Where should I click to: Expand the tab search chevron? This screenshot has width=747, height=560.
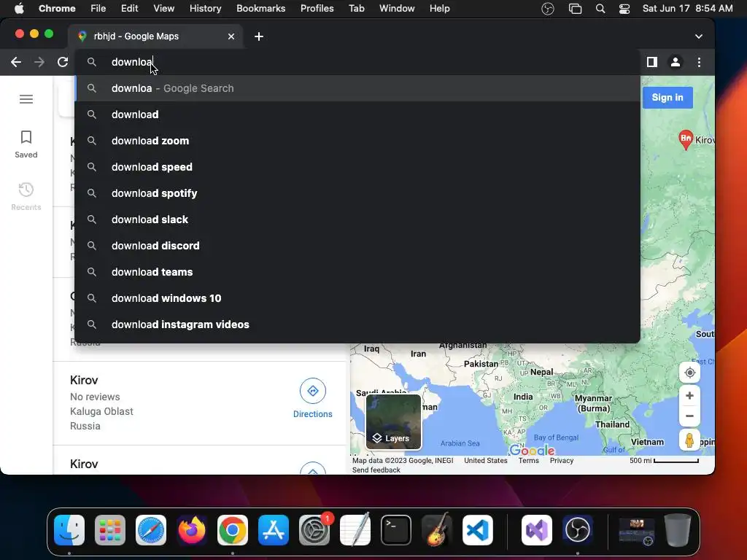[x=698, y=36]
